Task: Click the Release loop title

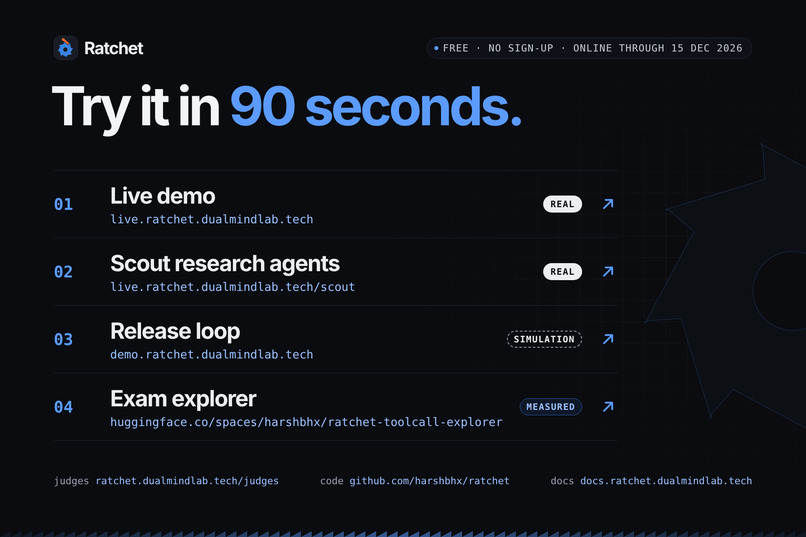Action: point(175,331)
